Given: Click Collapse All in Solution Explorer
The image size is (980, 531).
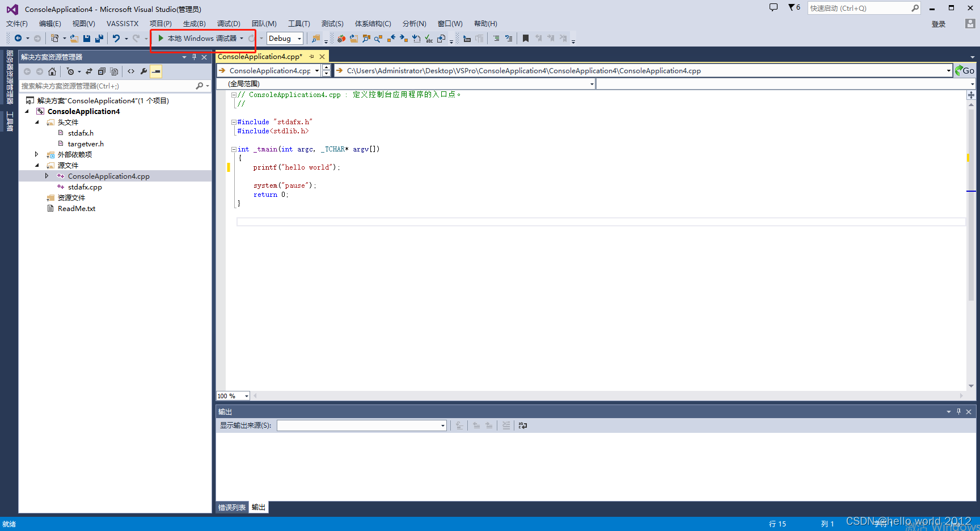Looking at the screenshot, I should coord(102,71).
